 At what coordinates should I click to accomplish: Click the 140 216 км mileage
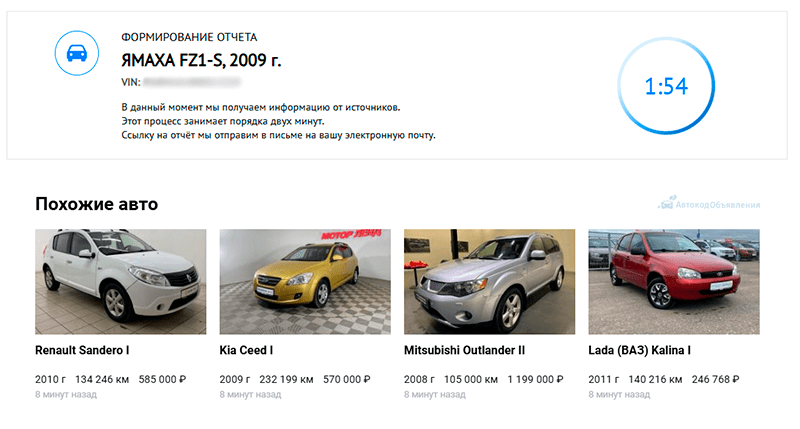[x=655, y=380]
